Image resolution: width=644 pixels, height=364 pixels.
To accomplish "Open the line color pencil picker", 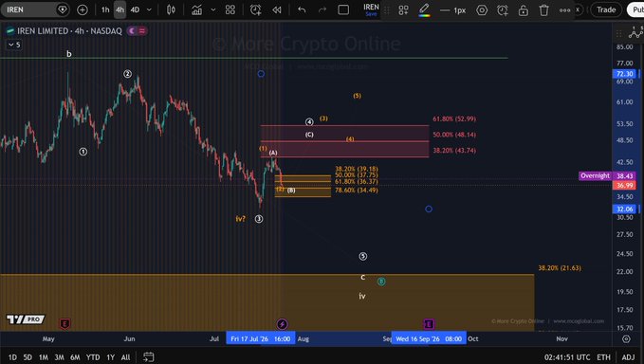I will click(424, 9).
